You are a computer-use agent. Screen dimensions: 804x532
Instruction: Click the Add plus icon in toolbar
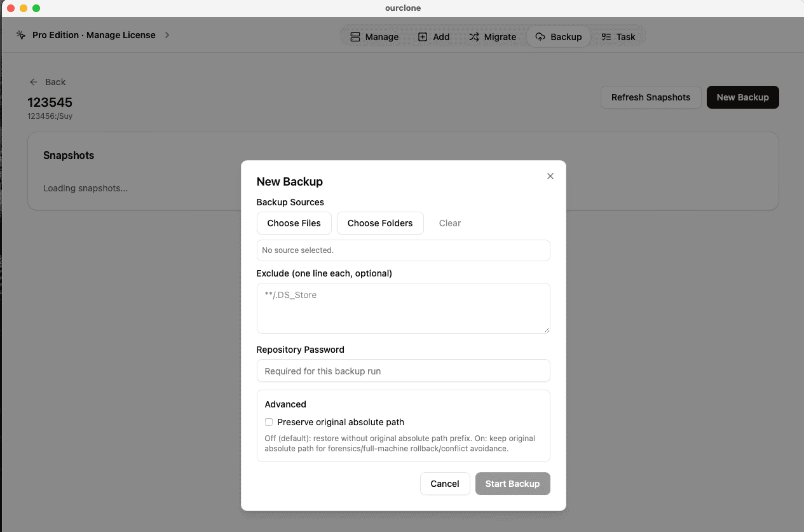422,36
